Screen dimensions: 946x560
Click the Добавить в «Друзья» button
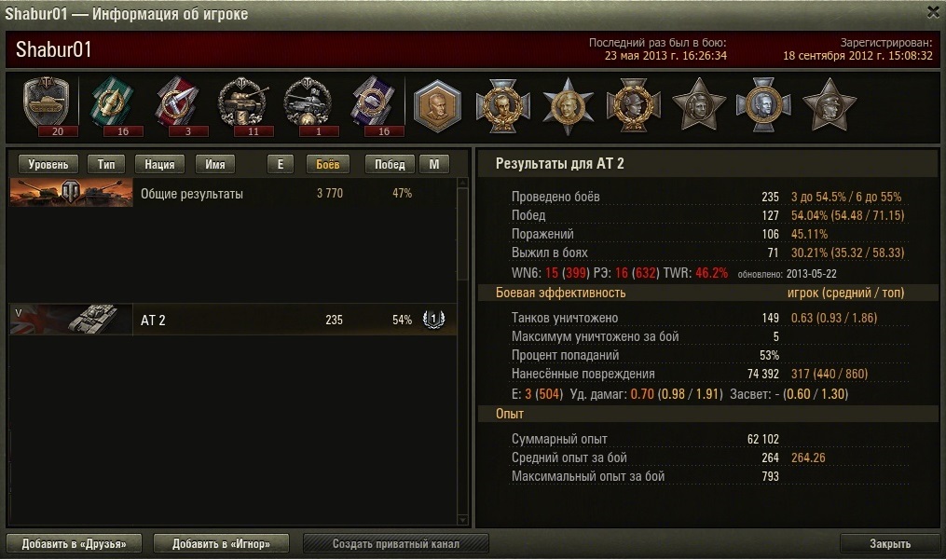pos(75,544)
